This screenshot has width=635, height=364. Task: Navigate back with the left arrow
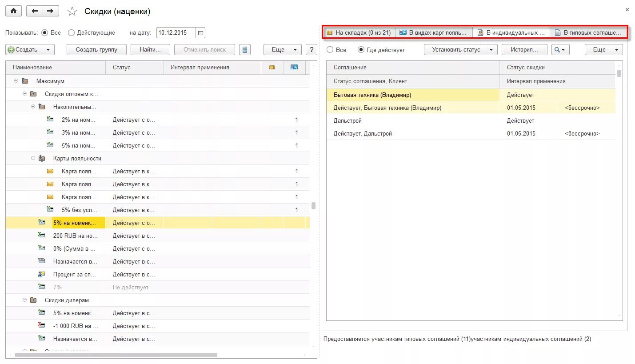pos(35,11)
